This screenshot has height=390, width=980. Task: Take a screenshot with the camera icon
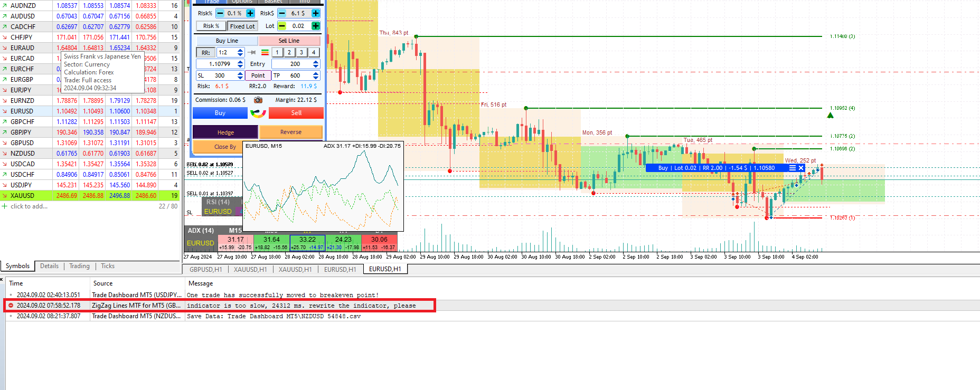point(258,100)
